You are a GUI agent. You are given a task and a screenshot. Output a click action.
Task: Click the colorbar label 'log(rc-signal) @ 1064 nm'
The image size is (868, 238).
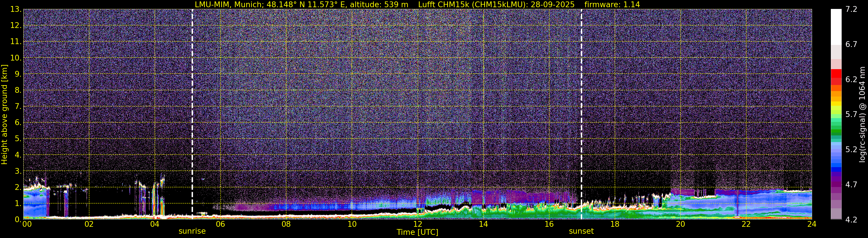[x=862, y=115]
